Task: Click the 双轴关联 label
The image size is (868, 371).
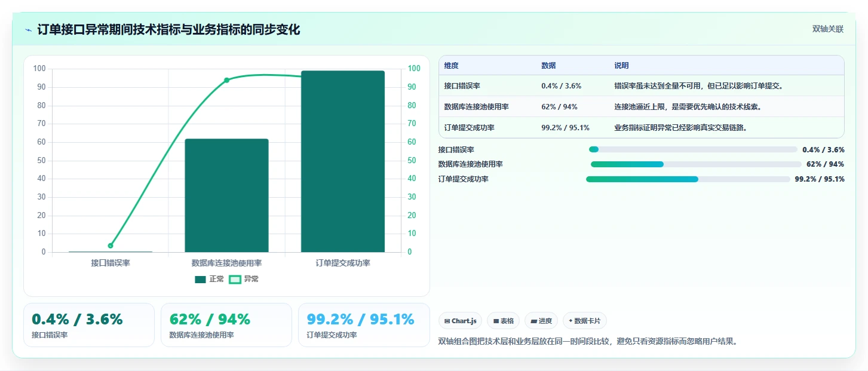Action: click(827, 29)
